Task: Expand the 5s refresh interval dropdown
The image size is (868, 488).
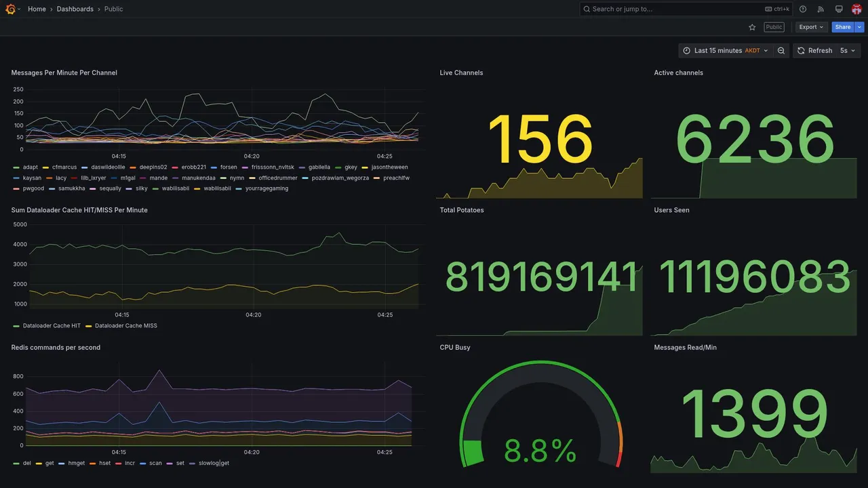Action: pyautogui.click(x=848, y=51)
